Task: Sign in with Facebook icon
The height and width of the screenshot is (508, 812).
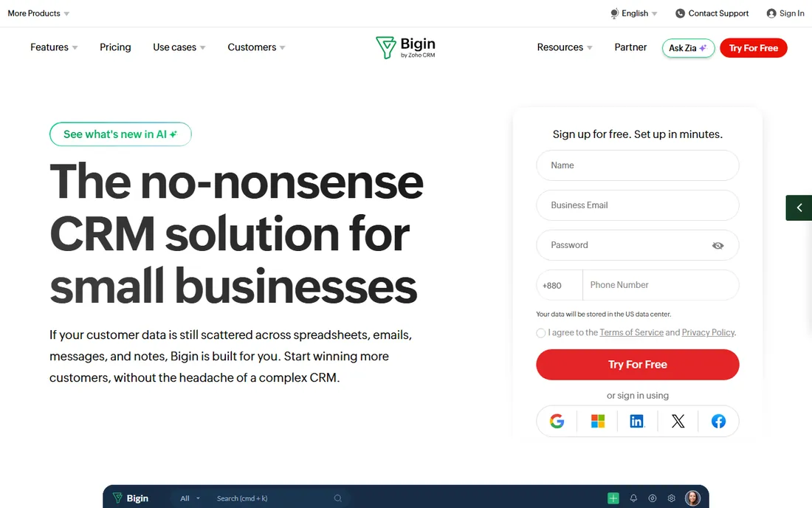Action: pos(718,421)
